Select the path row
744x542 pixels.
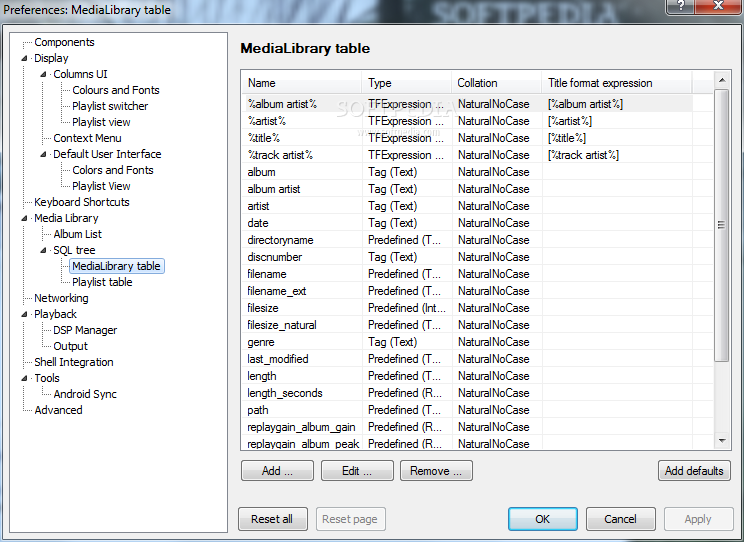coord(467,410)
